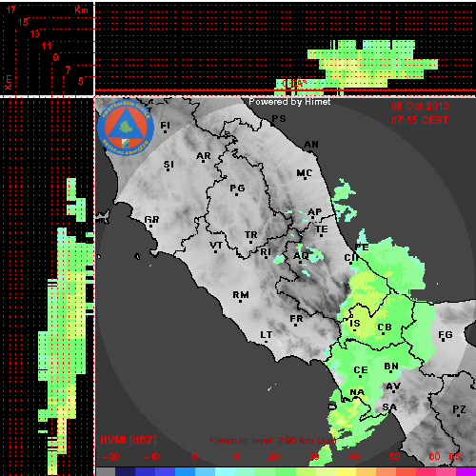Select the AR city marker label
The width and height of the screenshot is (476, 476).
click(204, 156)
